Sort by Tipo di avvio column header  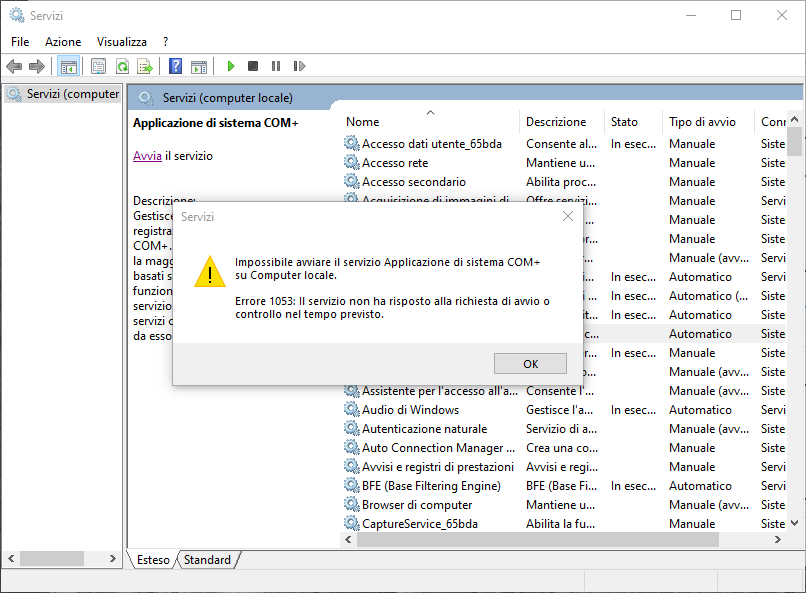tap(708, 122)
